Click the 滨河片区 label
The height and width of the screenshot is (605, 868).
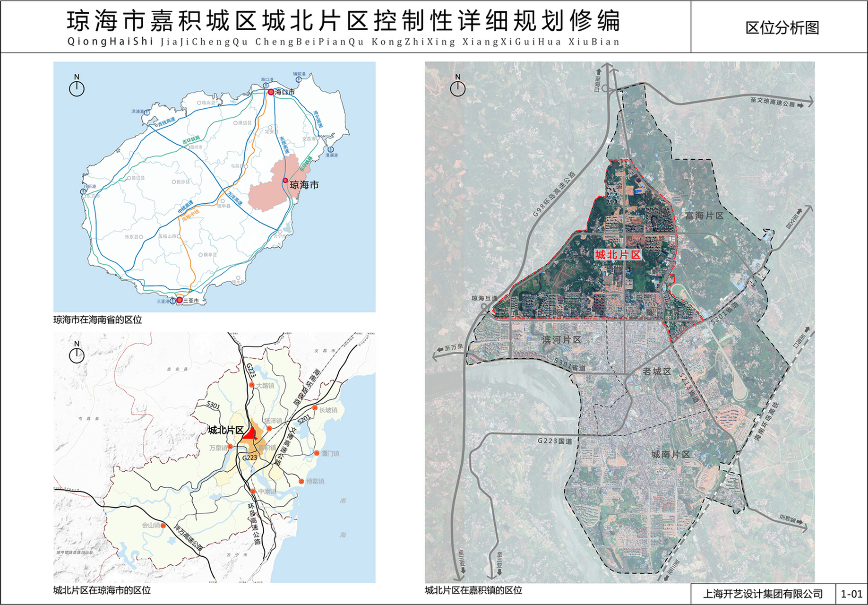point(562,339)
